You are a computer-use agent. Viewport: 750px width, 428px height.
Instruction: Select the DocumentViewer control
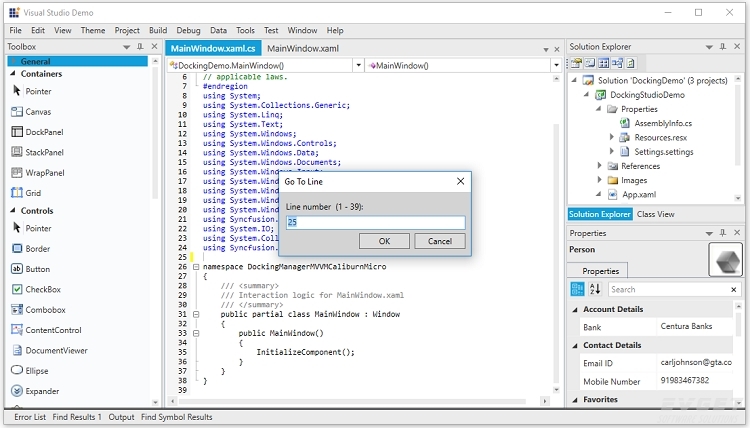(55, 351)
